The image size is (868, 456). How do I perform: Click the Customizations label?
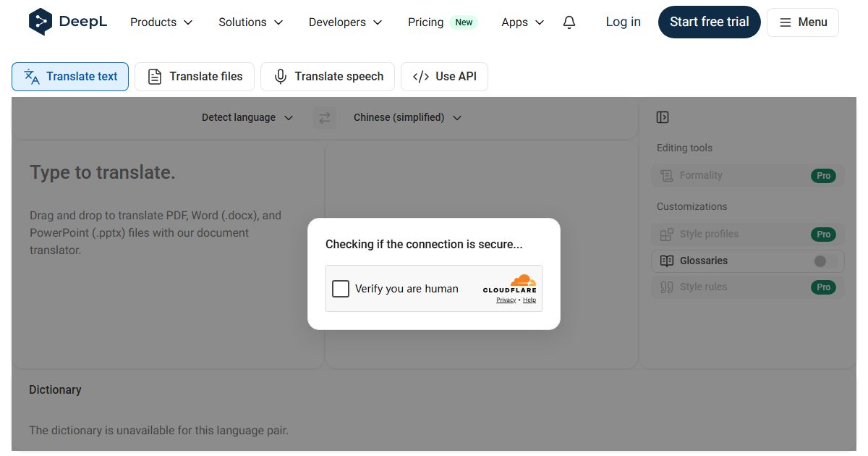click(692, 206)
